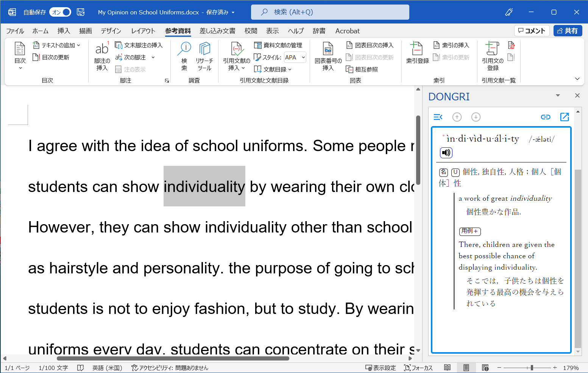Click 索引登録 mark entry button

[x=417, y=53]
